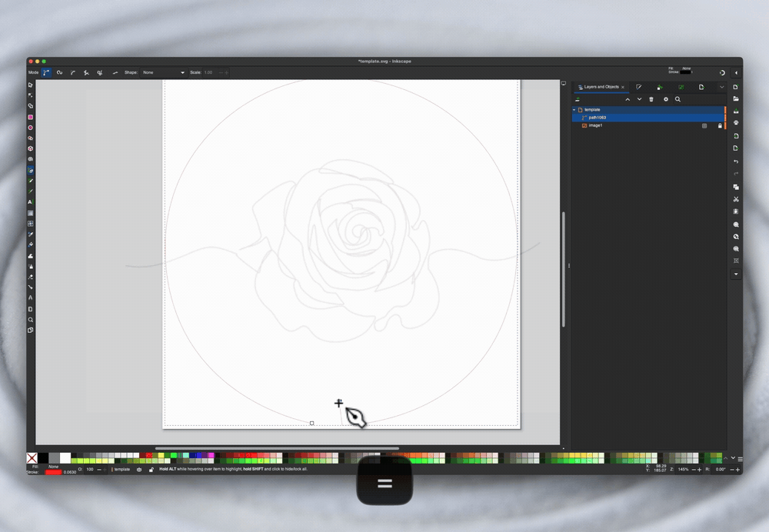Screen dimensions: 769x532
Task: Select the 3D Box tool
Action: point(31,148)
